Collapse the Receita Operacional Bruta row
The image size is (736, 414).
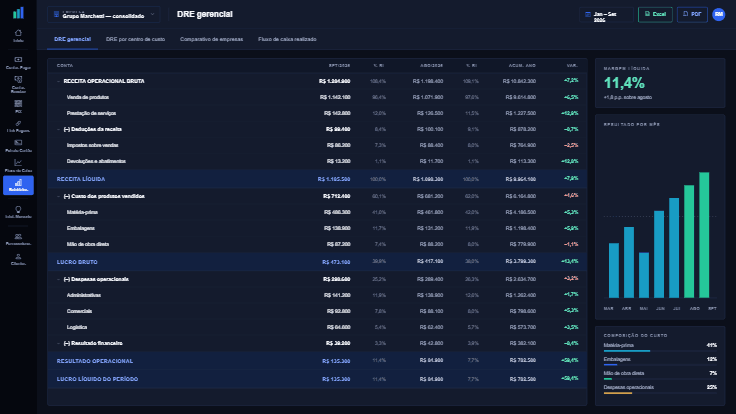tap(58, 81)
